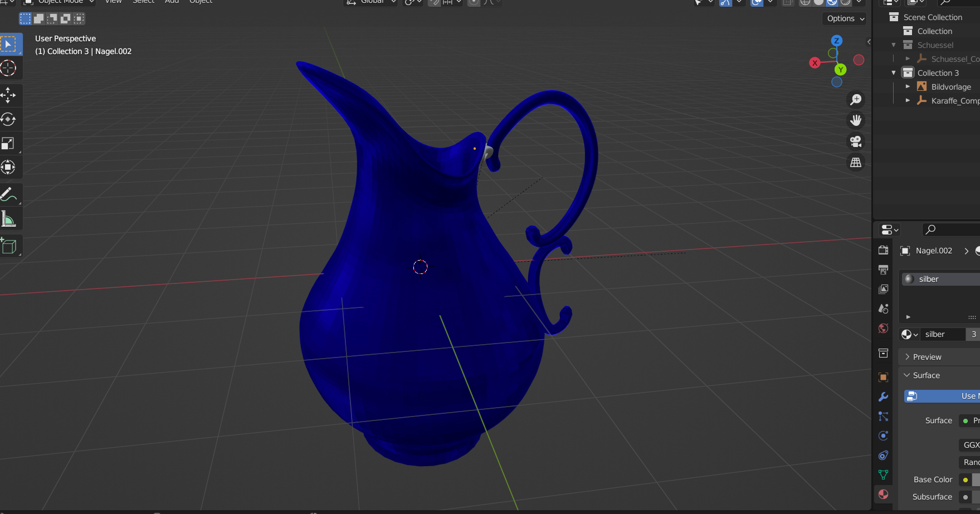Open the Scene properties tab
This screenshot has width=980, height=514.
(883, 309)
